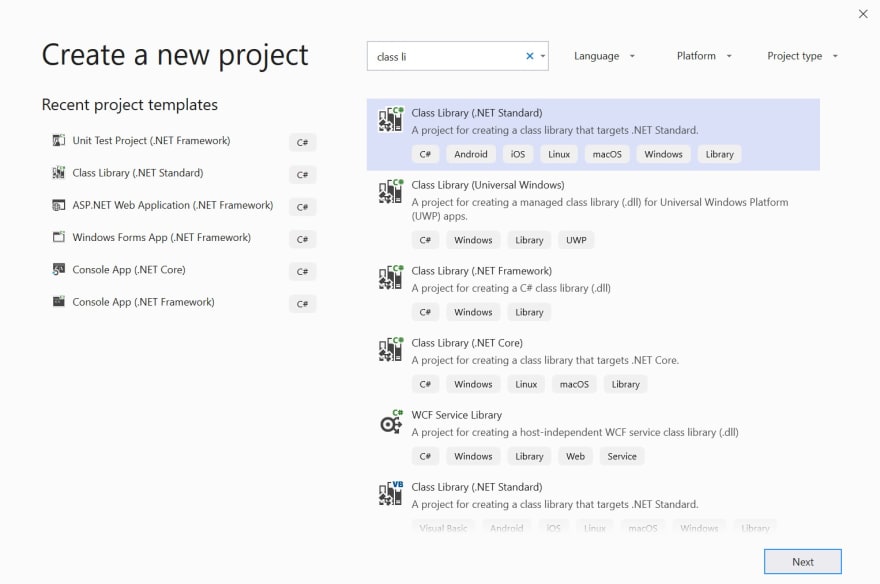Click the description 'A project for creating a C# class library (.dll)'
The height and width of the screenshot is (584, 880).
[x=511, y=288]
